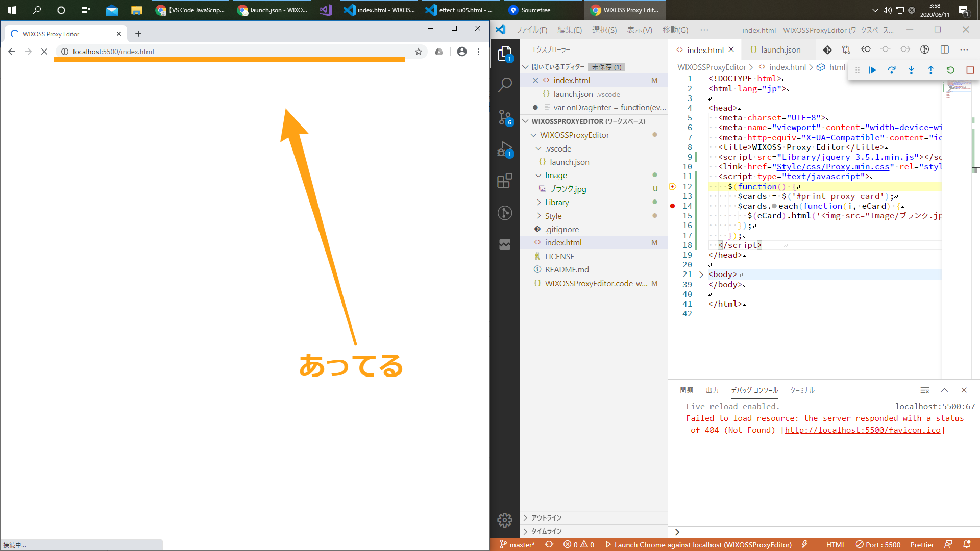This screenshot has height=551, width=980.
Task: Open the 表示(V) menu
Action: pos(640,30)
